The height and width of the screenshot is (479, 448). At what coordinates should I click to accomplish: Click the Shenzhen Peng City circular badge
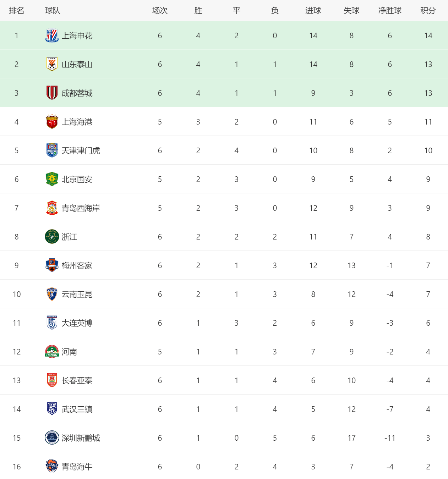click(52, 438)
